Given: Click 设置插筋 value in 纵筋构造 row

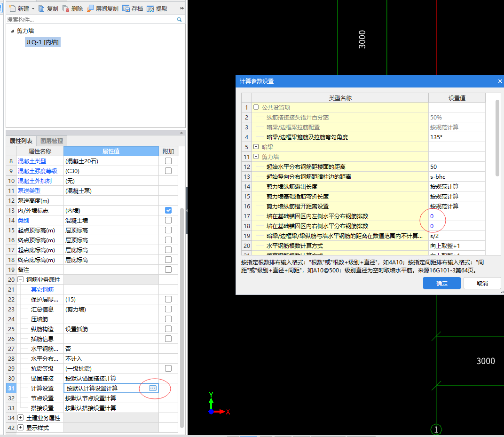Looking at the screenshot, I should point(111,329).
